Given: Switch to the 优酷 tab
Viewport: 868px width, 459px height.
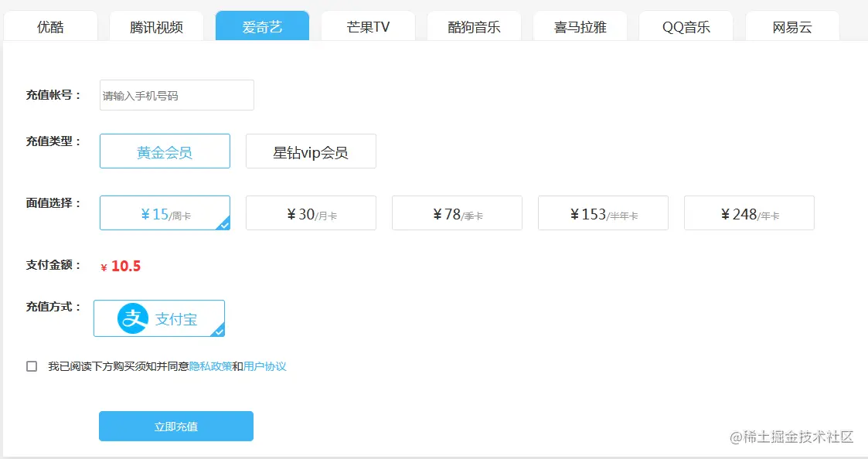Looking at the screenshot, I should coord(50,26).
